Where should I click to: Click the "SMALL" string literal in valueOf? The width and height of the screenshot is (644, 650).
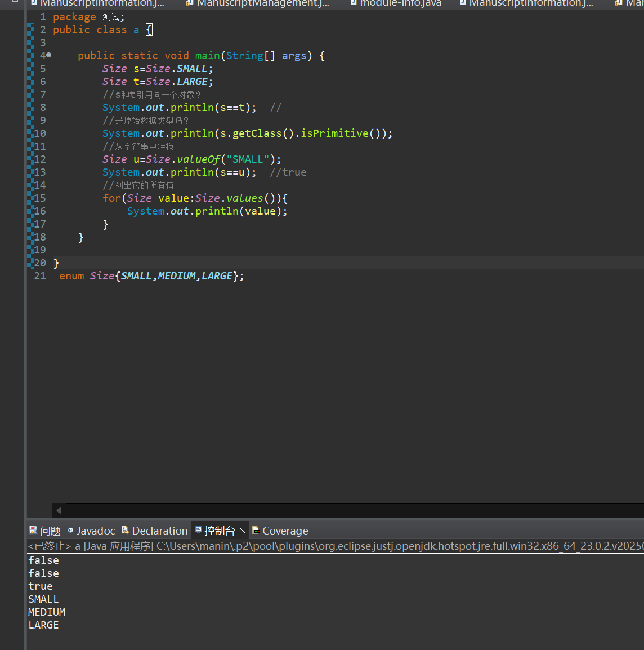click(x=248, y=159)
